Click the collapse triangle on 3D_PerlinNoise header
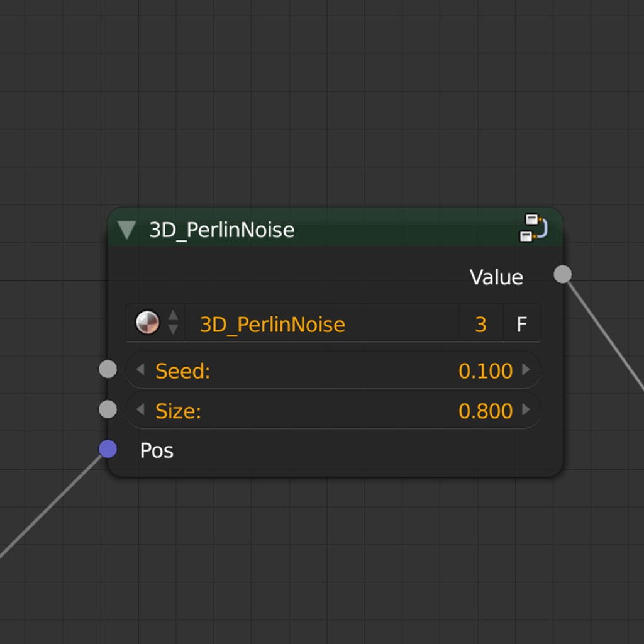 pyautogui.click(x=128, y=230)
